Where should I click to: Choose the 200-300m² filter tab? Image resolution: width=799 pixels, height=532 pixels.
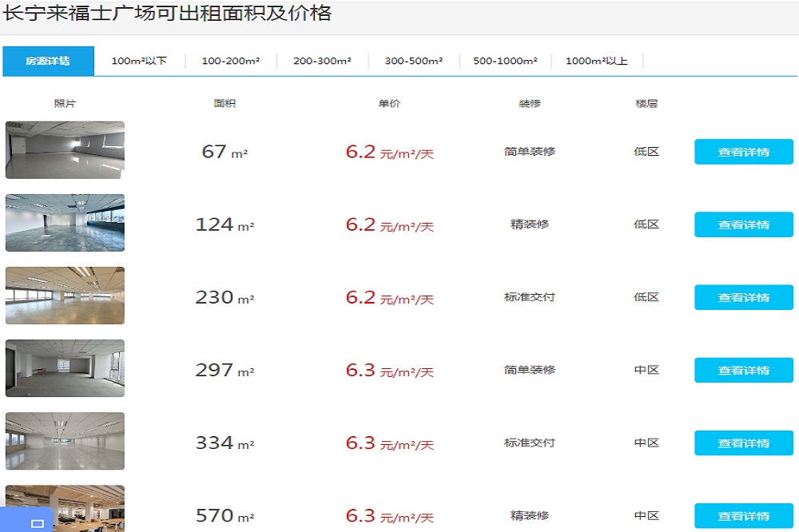322,62
